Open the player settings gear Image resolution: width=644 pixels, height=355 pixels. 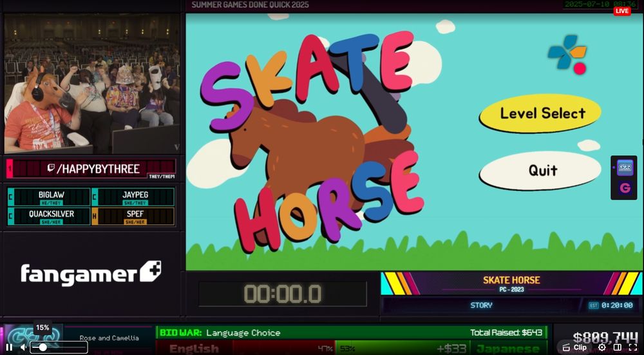601,347
